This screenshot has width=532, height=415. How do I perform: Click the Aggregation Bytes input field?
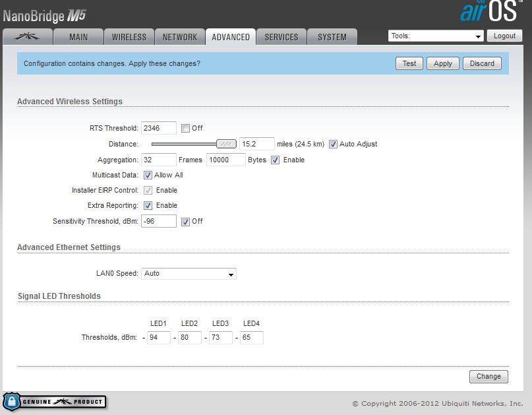225,160
